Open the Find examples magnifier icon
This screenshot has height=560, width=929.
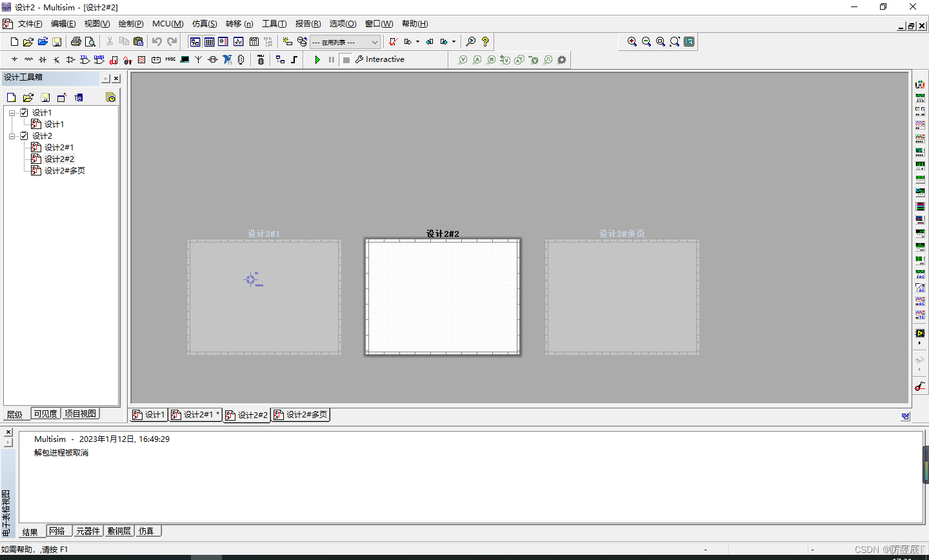(471, 41)
